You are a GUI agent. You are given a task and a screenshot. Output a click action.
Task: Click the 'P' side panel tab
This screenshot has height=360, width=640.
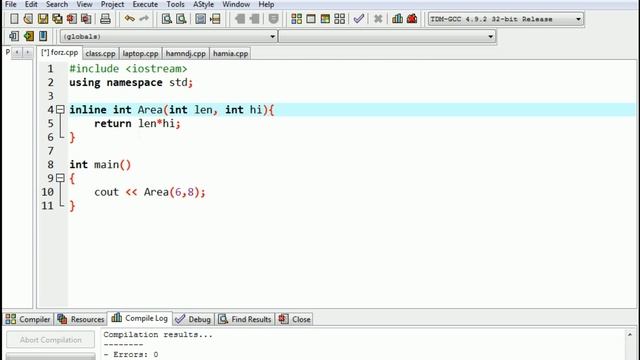(x=8, y=52)
